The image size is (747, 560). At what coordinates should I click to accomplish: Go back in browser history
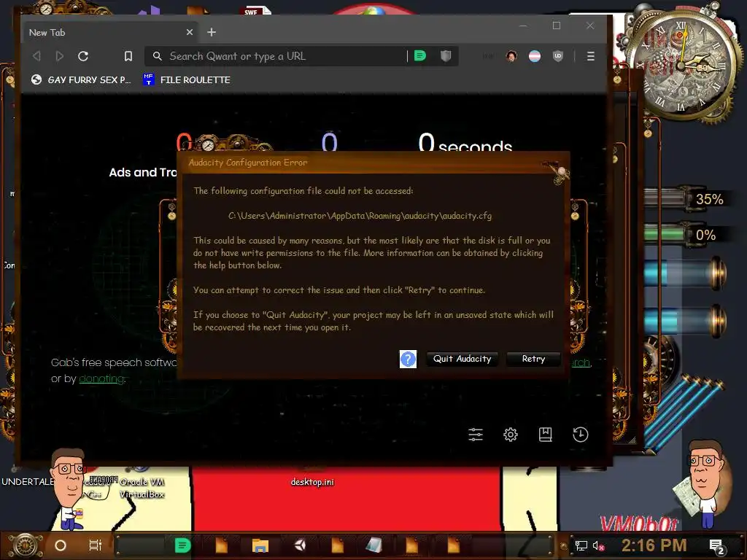click(x=36, y=56)
